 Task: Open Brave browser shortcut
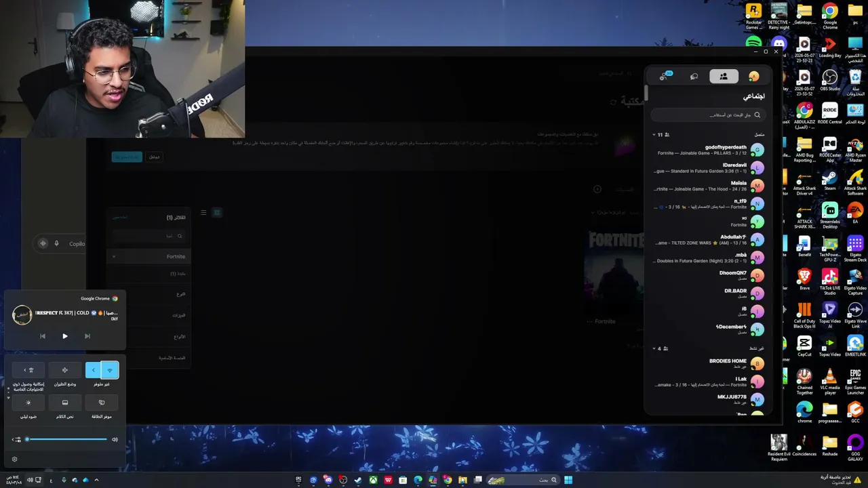tap(804, 279)
